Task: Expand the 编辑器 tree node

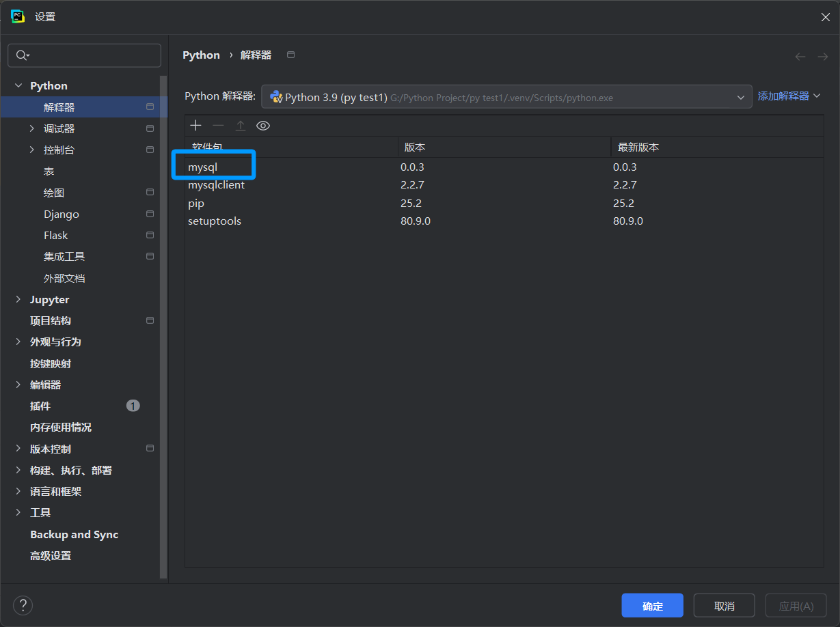Action: click(18, 385)
